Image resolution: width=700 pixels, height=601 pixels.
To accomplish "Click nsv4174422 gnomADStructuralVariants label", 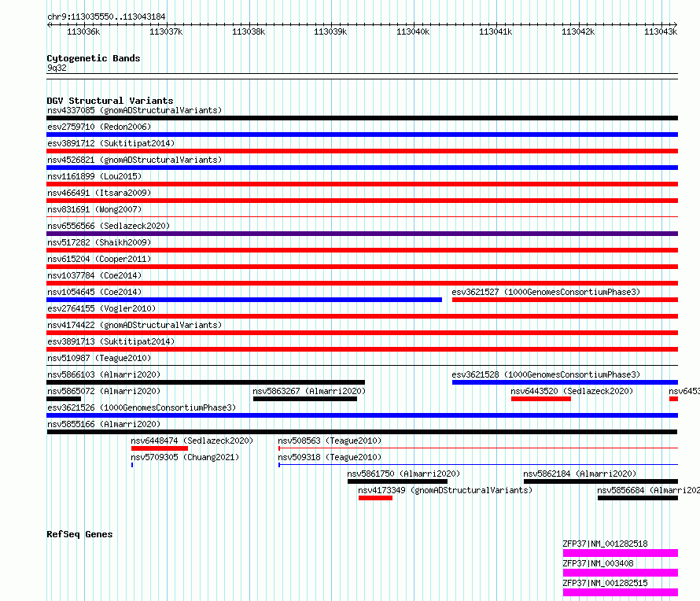I will [x=134, y=325].
